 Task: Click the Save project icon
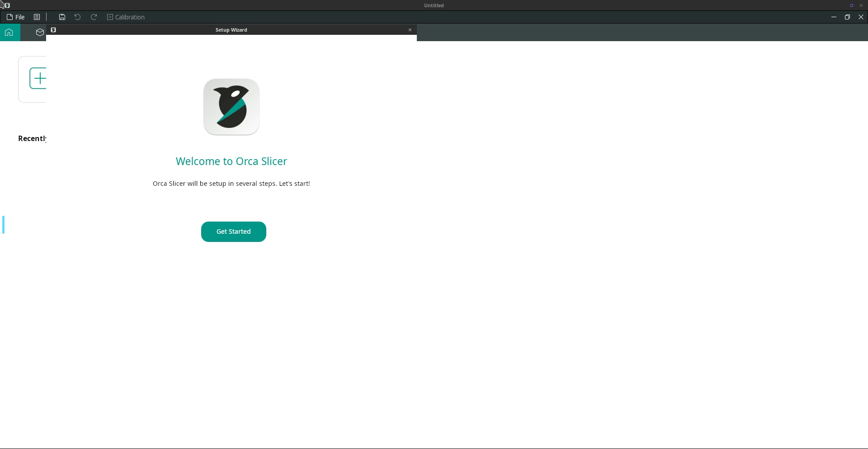(62, 17)
